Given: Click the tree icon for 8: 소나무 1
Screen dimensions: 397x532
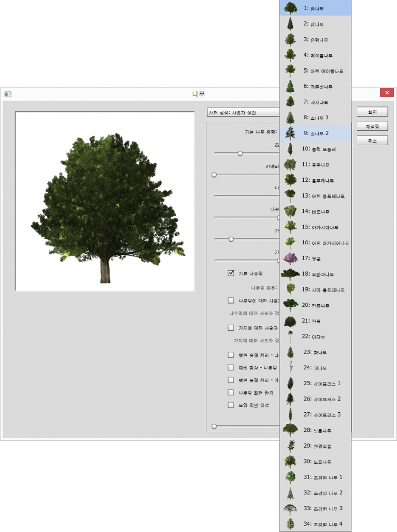Looking at the screenshot, I should [290, 117].
